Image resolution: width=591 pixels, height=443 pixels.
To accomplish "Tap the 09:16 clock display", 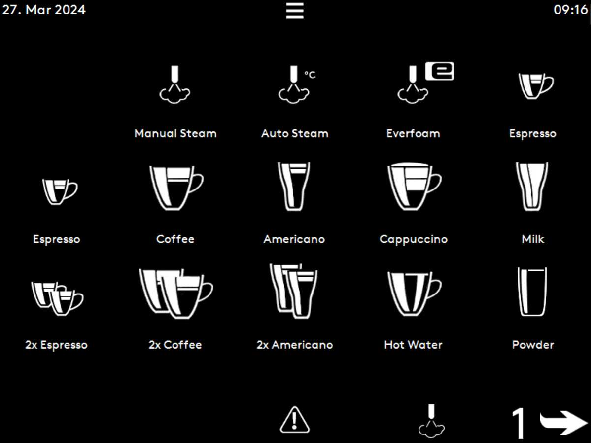I will (x=571, y=9).
